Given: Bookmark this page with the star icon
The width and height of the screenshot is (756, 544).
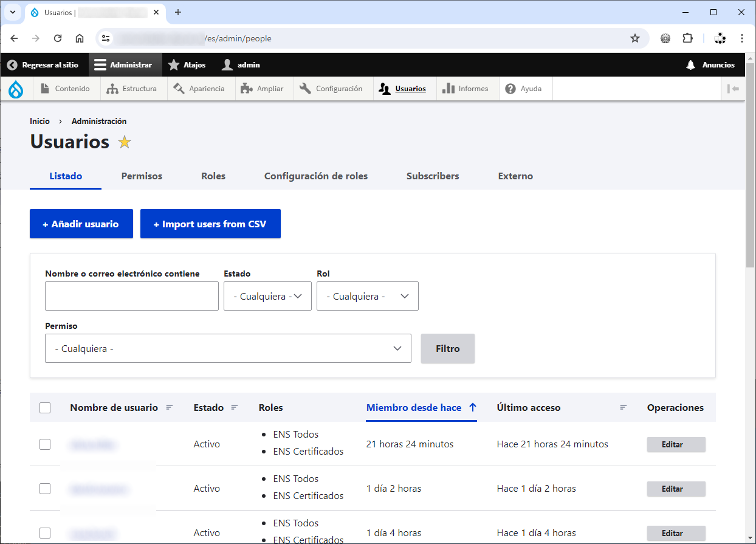Looking at the screenshot, I should (x=635, y=38).
